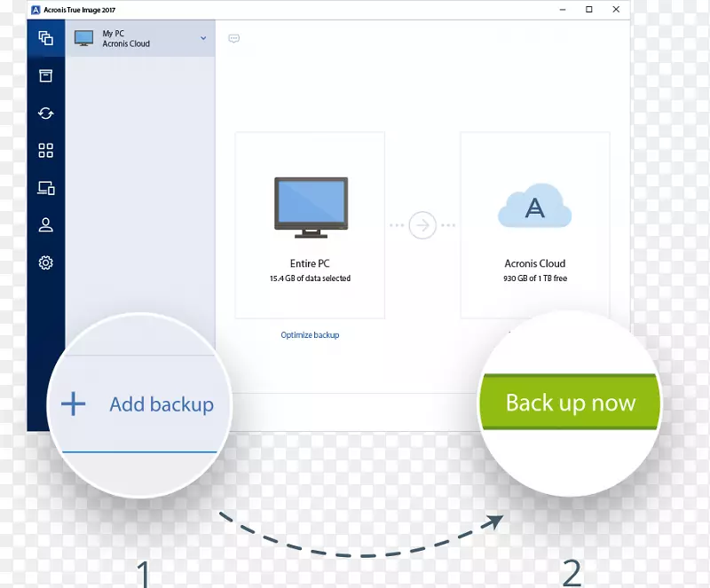This screenshot has width=710, height=588.
Task: Close the Acronis True Image window
Action: (616, 10)
